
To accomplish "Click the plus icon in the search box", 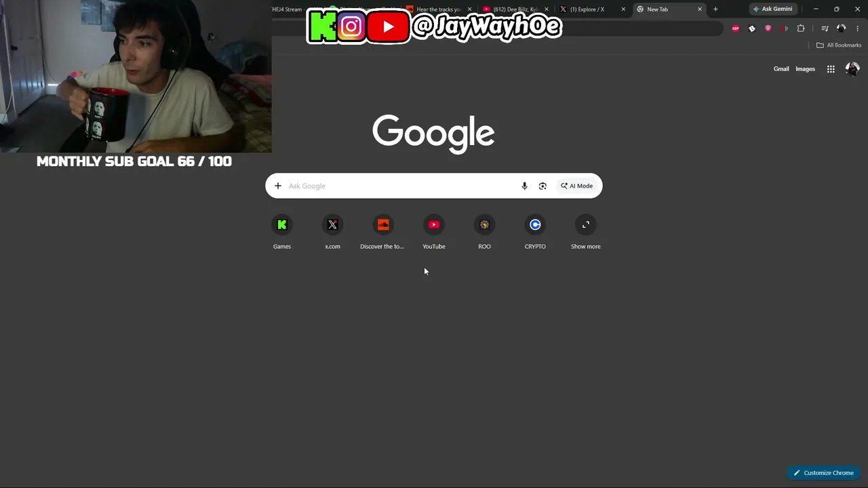I will (278, 186).
